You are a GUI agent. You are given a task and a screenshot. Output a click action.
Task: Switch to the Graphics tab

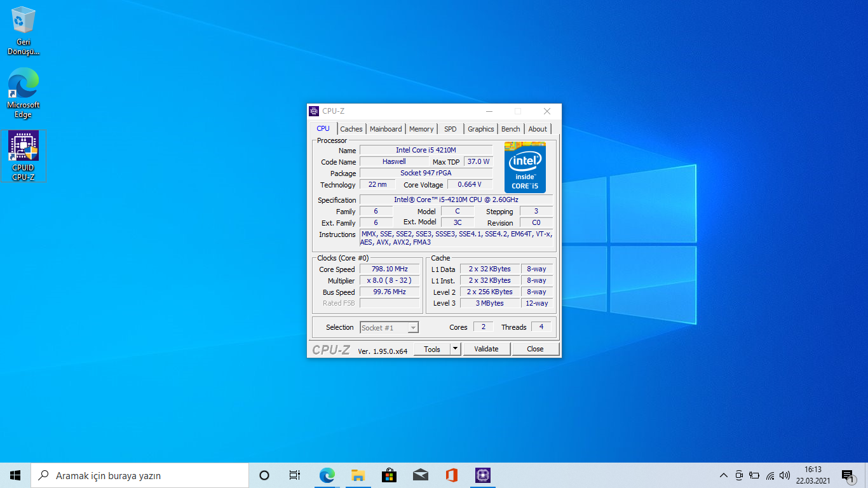481,129
